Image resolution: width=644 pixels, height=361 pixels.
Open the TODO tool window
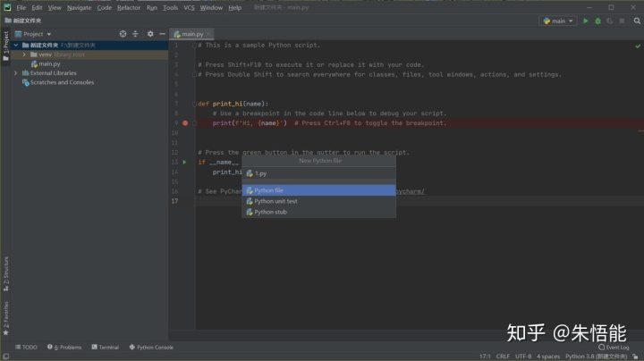point(26,347)
